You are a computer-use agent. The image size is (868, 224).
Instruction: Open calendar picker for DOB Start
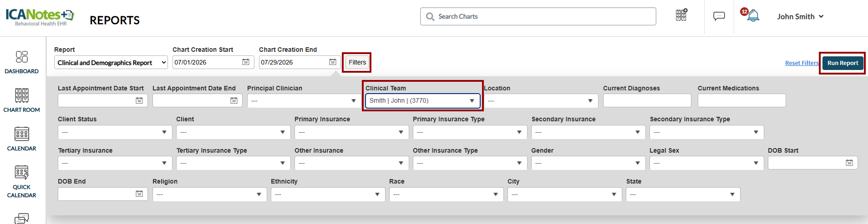point(849,163)
